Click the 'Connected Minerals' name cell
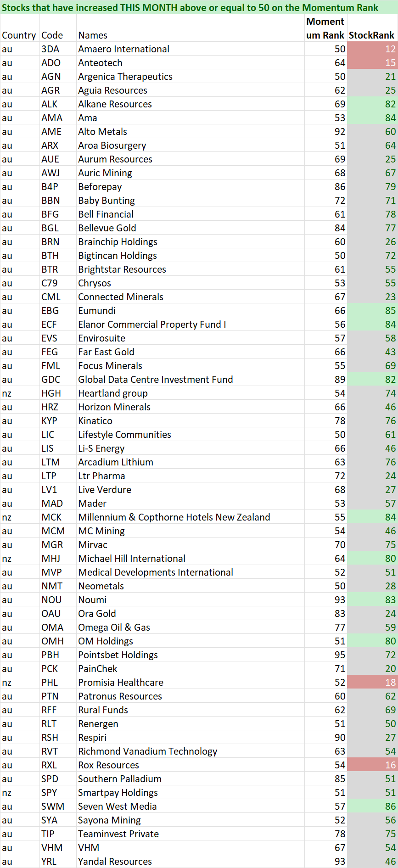This screenshot has height=868, width=398. [x=190, y=297]
